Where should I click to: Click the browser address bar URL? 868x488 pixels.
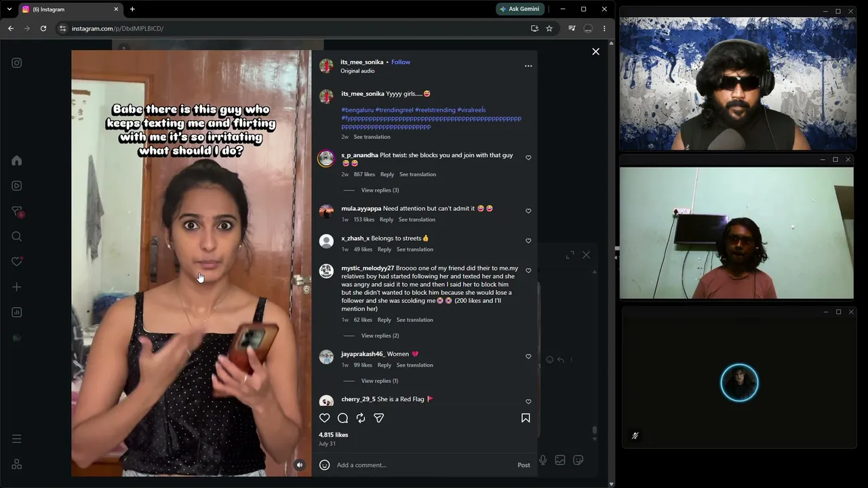(x=118, y=28)
